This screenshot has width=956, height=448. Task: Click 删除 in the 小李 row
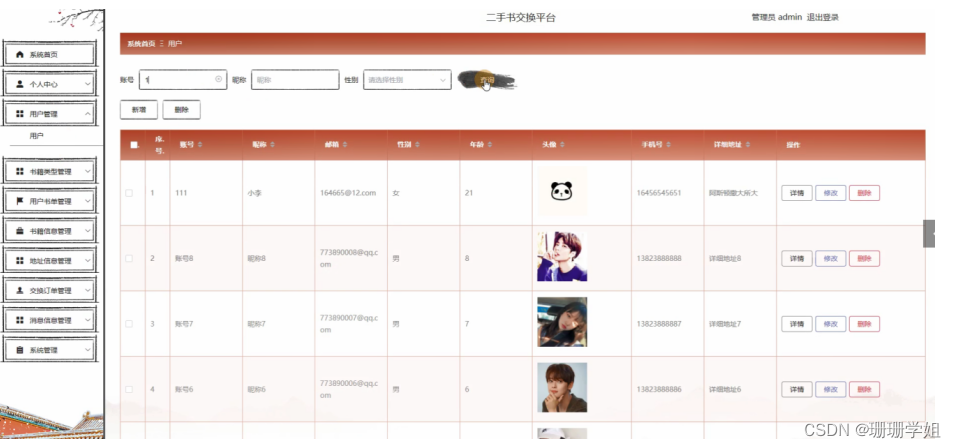pyautogui.click(x=864, y=193)
